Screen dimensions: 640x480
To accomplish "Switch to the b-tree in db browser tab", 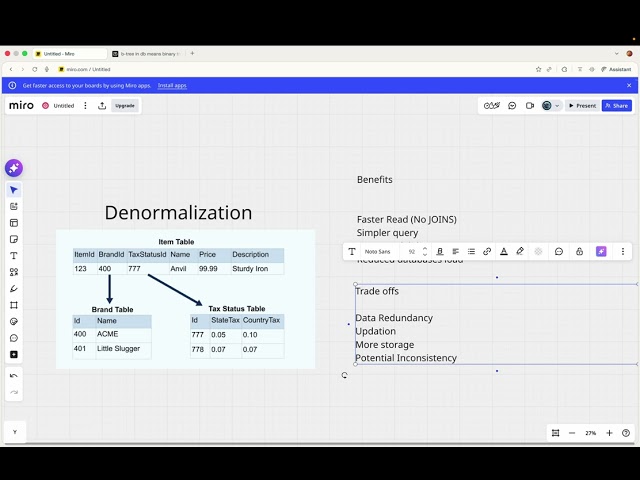I will tap(147, 53).
